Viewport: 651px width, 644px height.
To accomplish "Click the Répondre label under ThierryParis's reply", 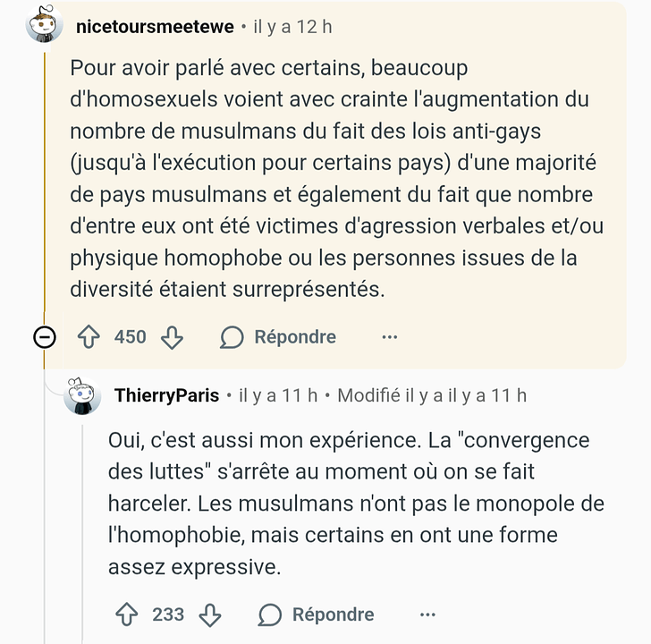I will pyautogui.click(x=333, y=614).
